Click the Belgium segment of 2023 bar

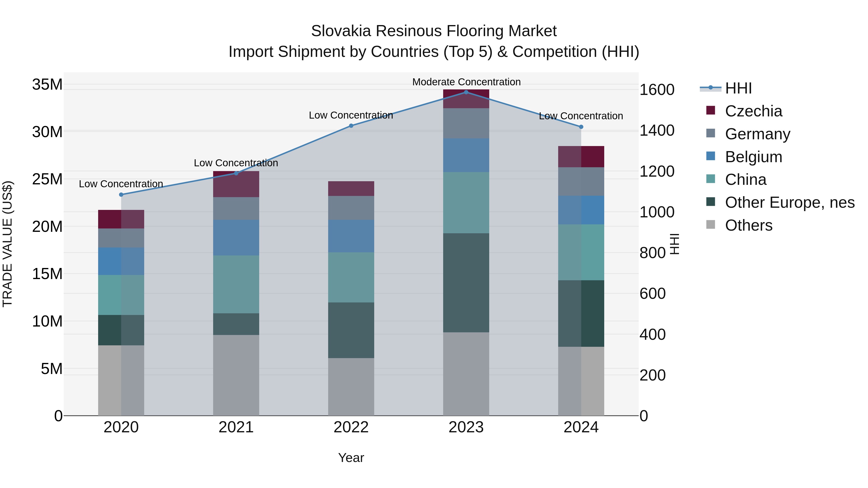466,155
